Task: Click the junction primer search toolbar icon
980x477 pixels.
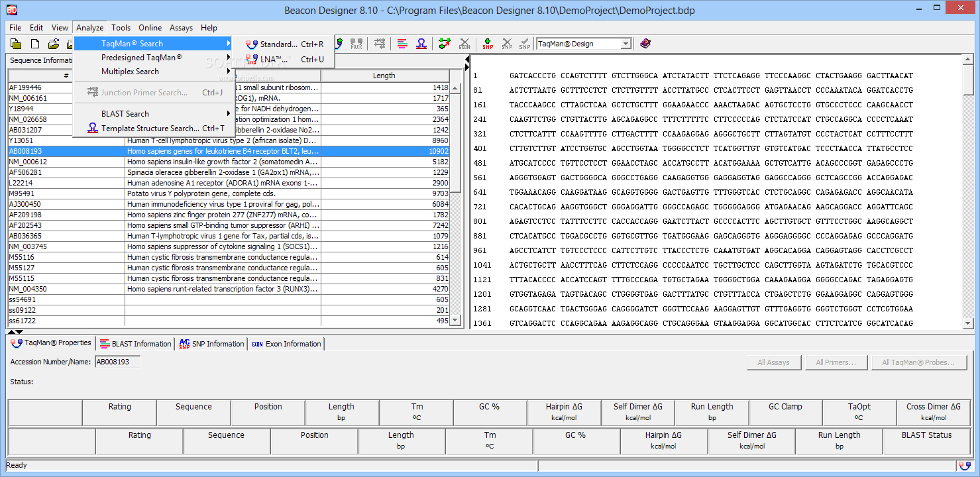Action: 380,44
